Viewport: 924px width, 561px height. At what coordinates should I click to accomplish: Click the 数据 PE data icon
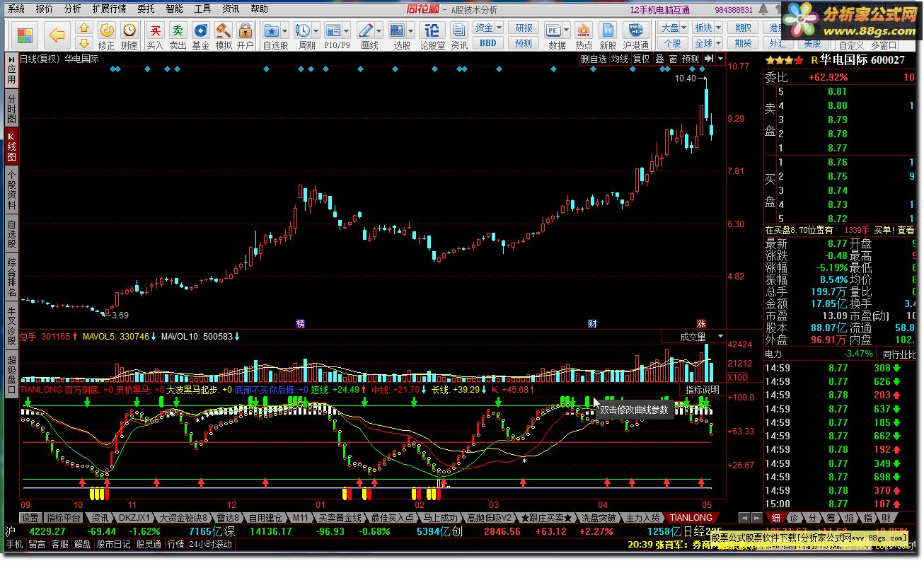coord(554,30)
